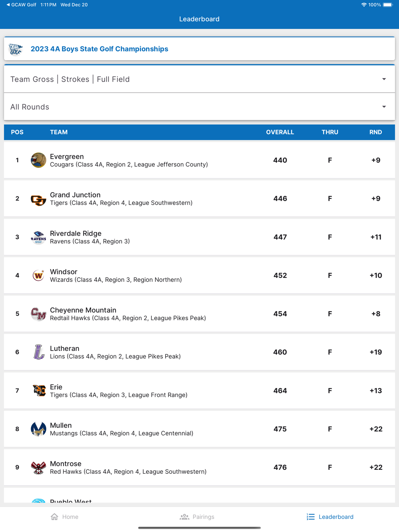Expand the All Rounds dropdown
Image resolution: width=399 pixels, height=532 pixels.
pos(199,107)
